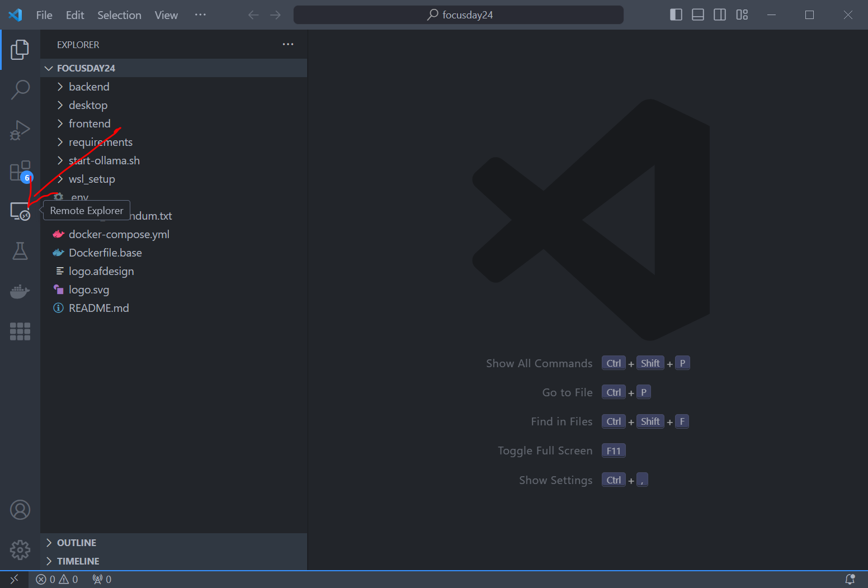Open the View menu

tap(166, 15)
